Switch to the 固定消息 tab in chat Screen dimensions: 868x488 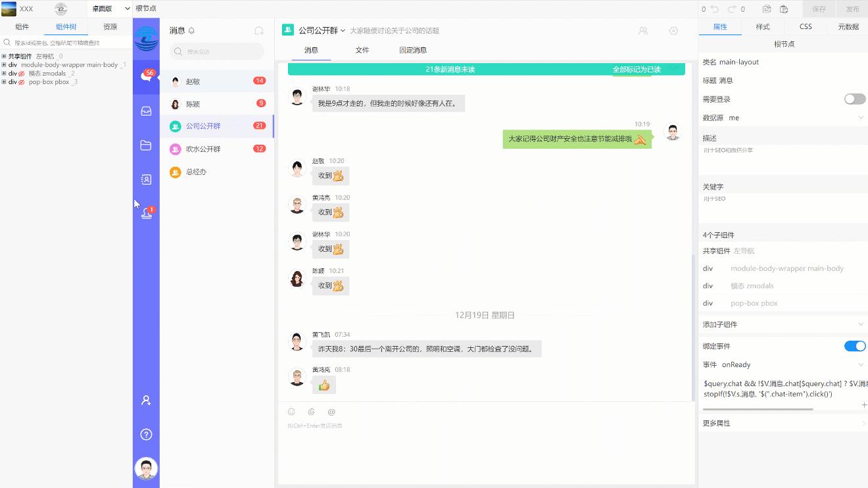tap(413, 50)
